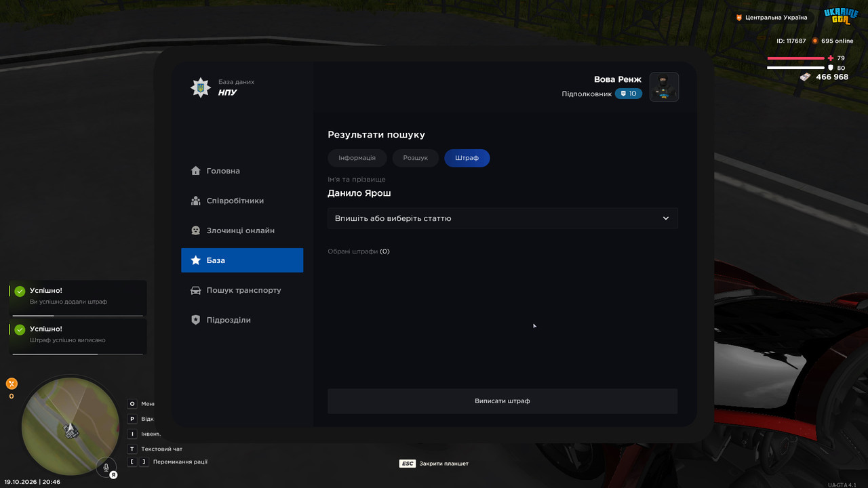Viewport: 868px width, 488px height.
Task: Click the home icon beside Головна
Action: tap(196, 171)
